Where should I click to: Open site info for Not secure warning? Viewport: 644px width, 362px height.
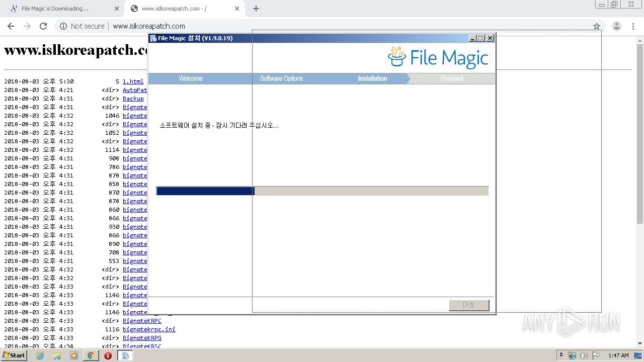(x=82, y=26)
